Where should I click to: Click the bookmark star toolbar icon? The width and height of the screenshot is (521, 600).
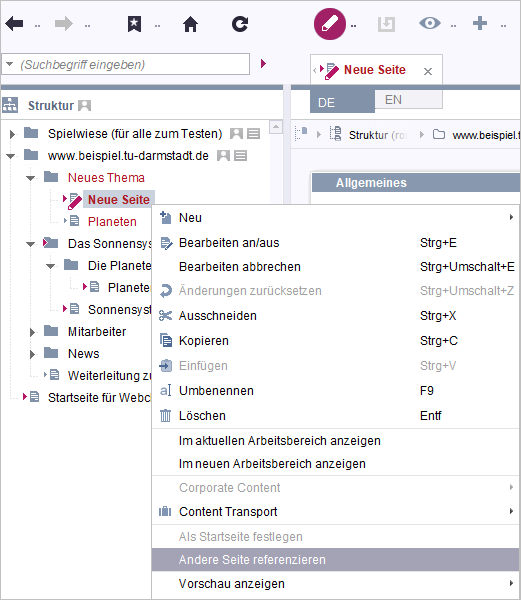pos(134,24)
